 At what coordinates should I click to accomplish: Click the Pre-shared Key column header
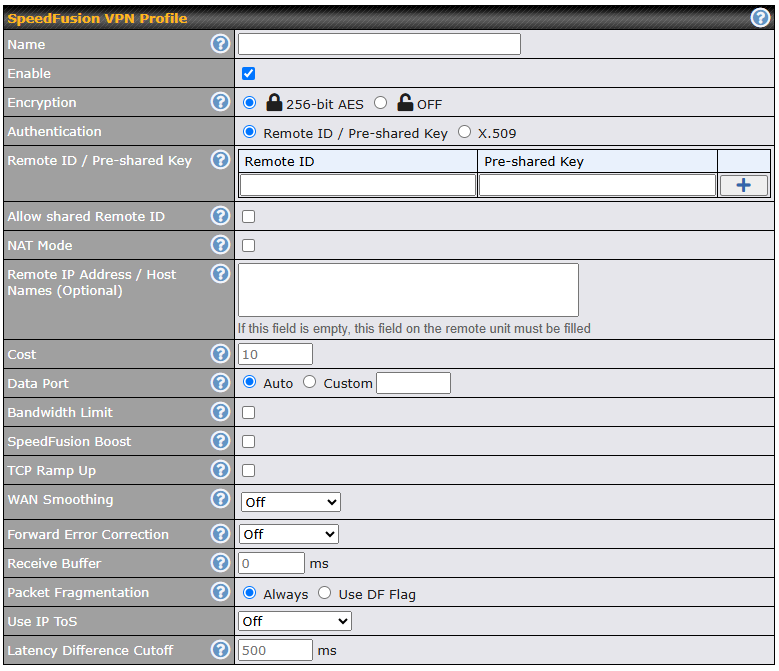(598, 161)
